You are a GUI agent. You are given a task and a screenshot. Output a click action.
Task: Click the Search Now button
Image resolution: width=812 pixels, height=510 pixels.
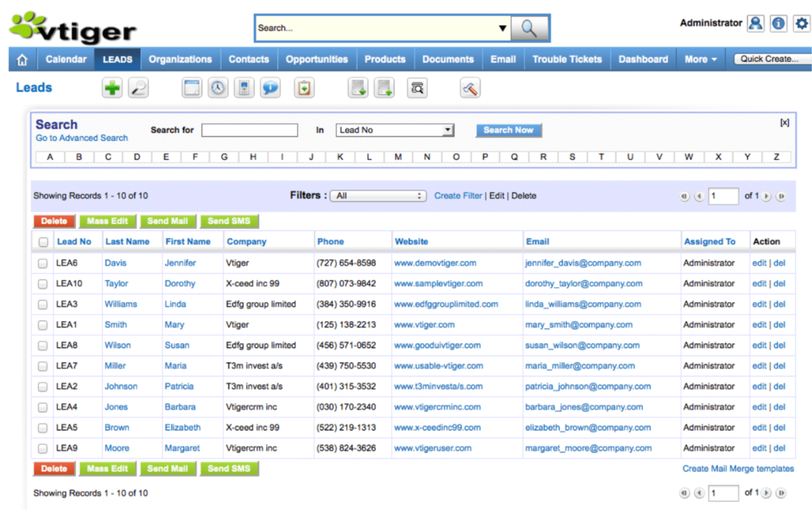pos(509,130)
